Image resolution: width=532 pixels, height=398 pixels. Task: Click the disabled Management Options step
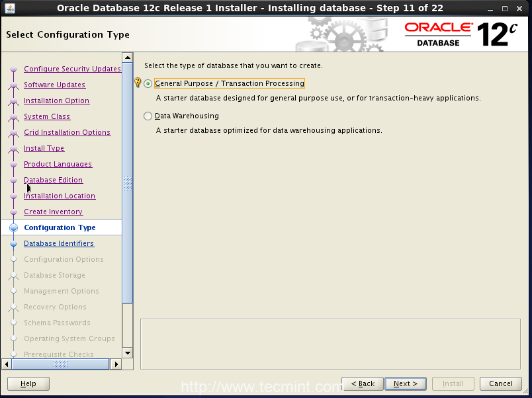[62, 291]
